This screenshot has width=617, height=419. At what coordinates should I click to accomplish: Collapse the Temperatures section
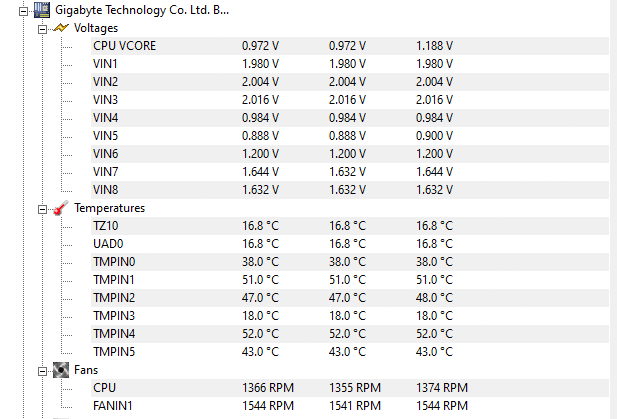coord(42,209)
